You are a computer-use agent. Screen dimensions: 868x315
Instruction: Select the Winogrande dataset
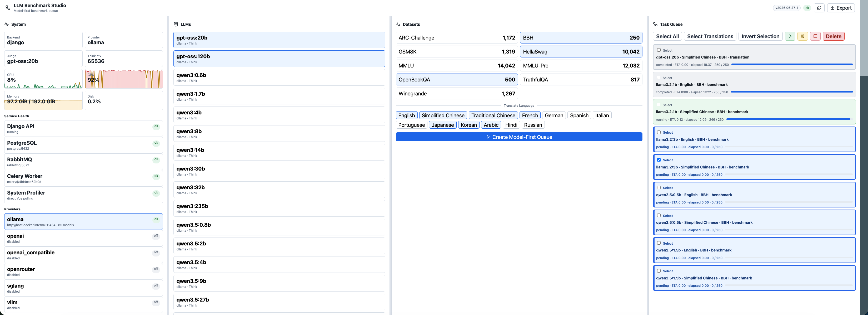(x=457, y=94)
